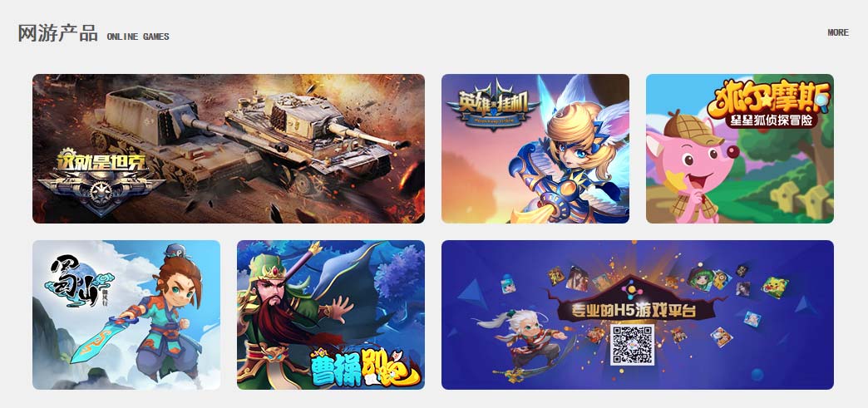This screenshot has width=868, height=408.
Task: Open the MORE online games link
Action: [x=837, y=32]
